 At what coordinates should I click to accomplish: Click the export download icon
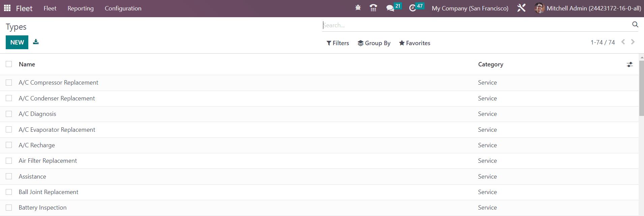tap(36, 42)
